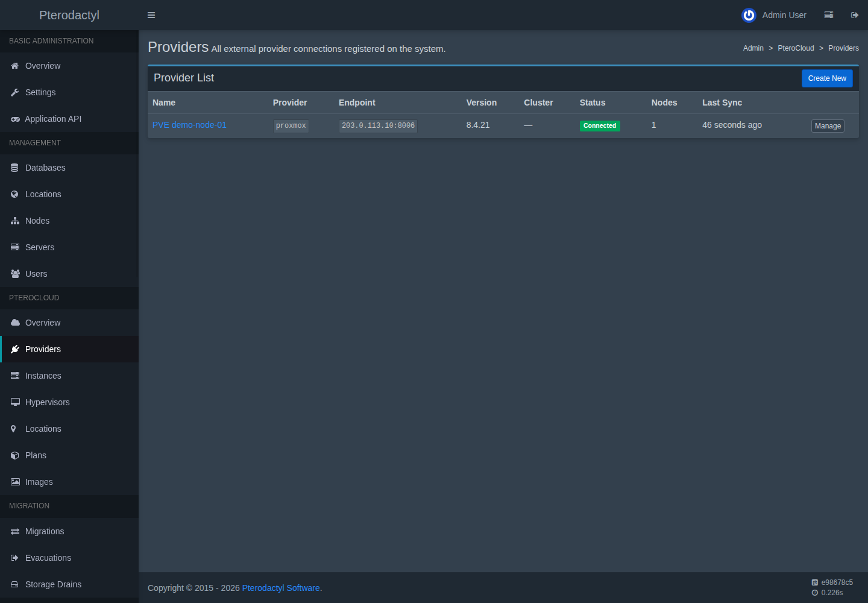
Task: Go to Evacuations in the Migration section
Action: pos(69,558)
